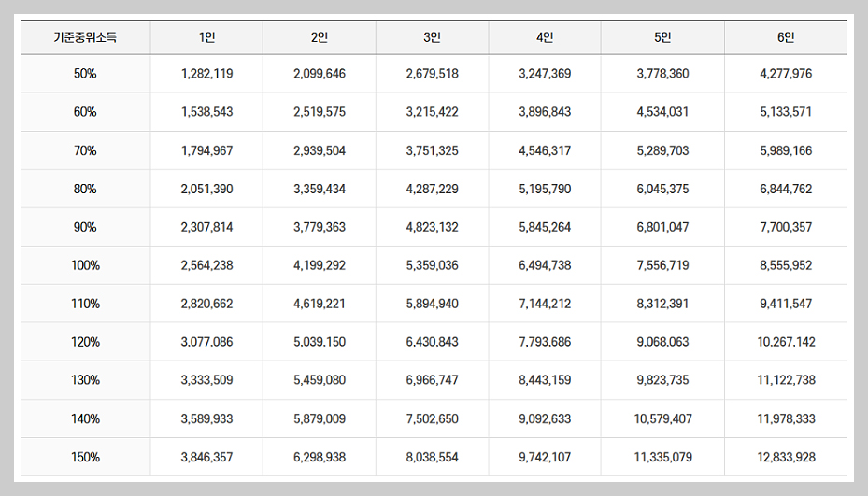Select cell value 7,502,650
Image resolution: width=868 pixels, height=496 pixels.
click(x=433, y=418)
